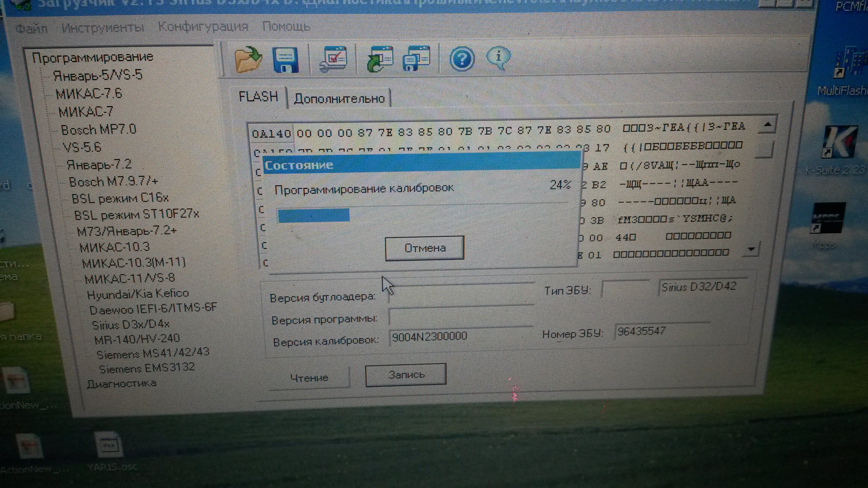Select Siemens EMS3132 in tree
Image resolution: width=868 pixels, height=488 pixels.
click(147, 368)
